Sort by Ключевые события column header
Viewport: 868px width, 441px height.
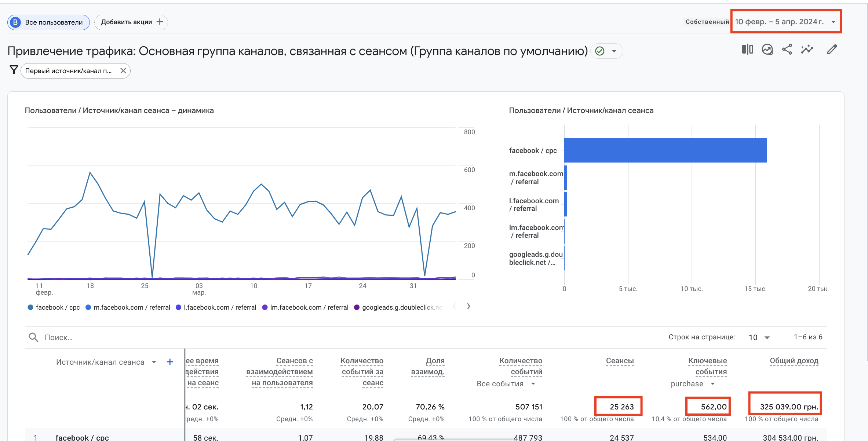(x=707, y=366)
